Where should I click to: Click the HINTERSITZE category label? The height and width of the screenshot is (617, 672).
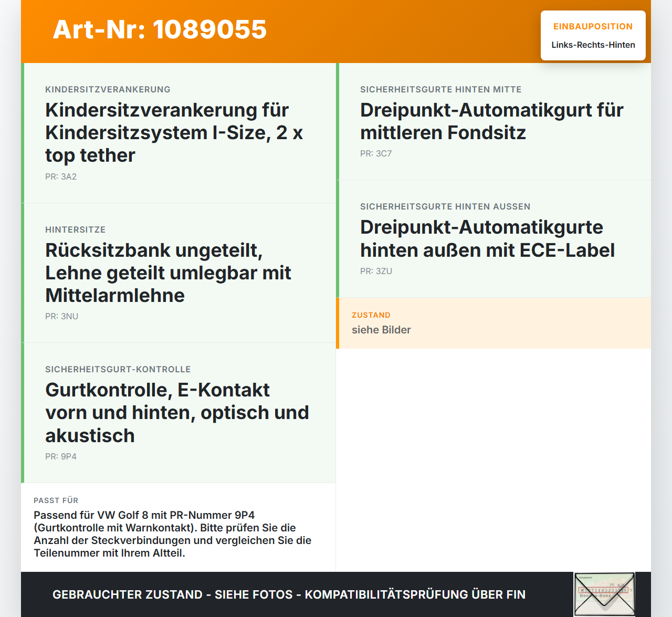pyautogui.click(x=75, y=229)
